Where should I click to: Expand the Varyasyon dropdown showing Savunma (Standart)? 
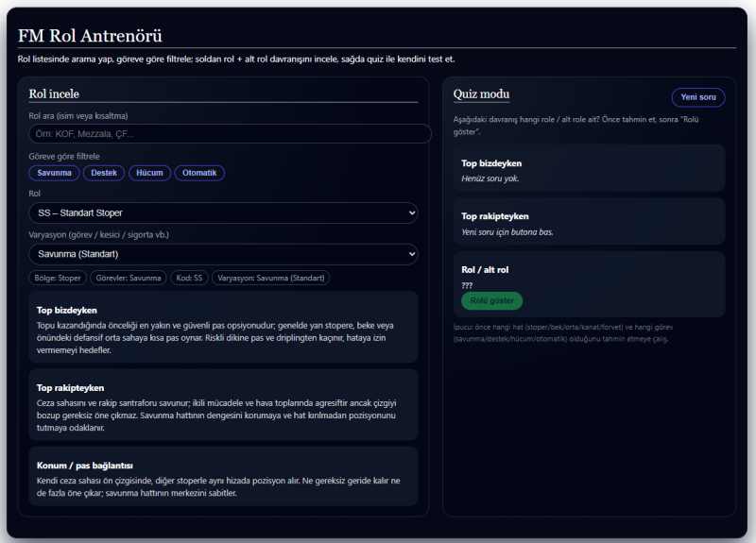[223, 254]
